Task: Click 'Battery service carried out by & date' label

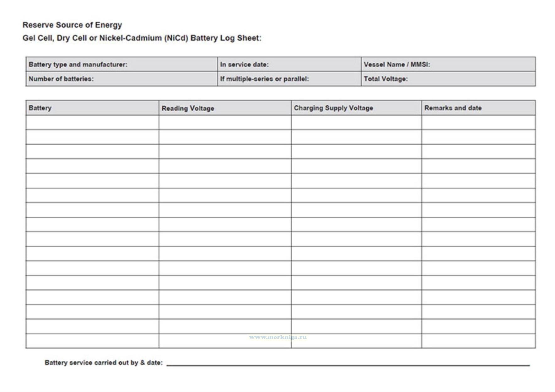Action: tap(104, 363)
